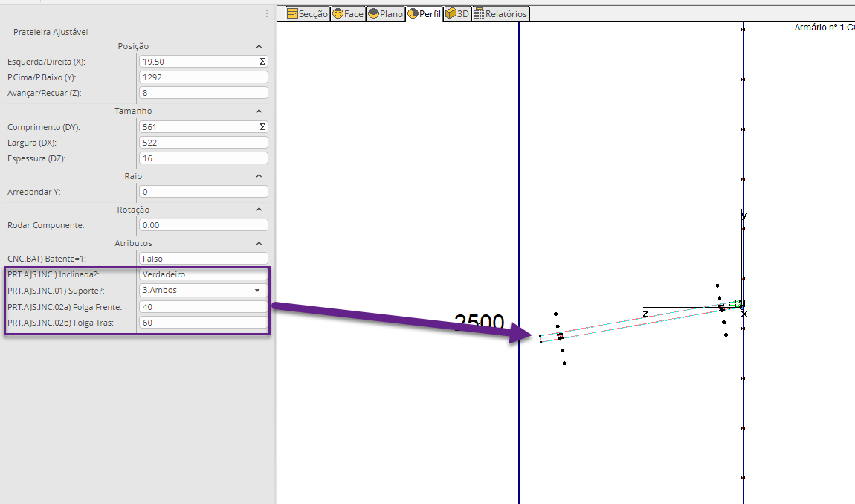Image resolution: width=855 pixels, height=504 pixels.
Task: Click the Folga Frente input field
Action: 204,306
